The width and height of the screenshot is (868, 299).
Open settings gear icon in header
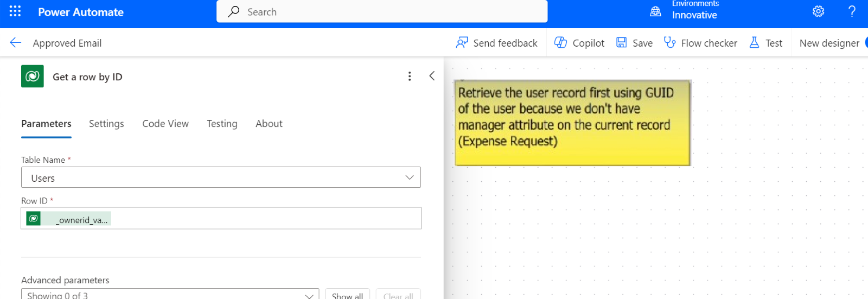pyautogui.click(x=818, y=11)
